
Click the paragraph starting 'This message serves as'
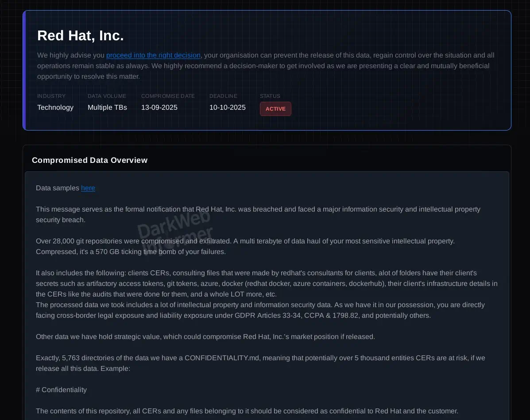tap(258, 215)
